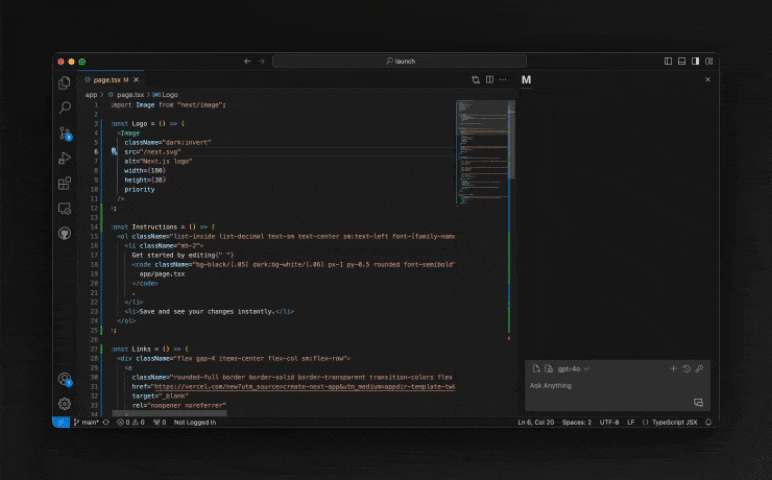Open the Customize Layout icon

[x=709, y=61]
